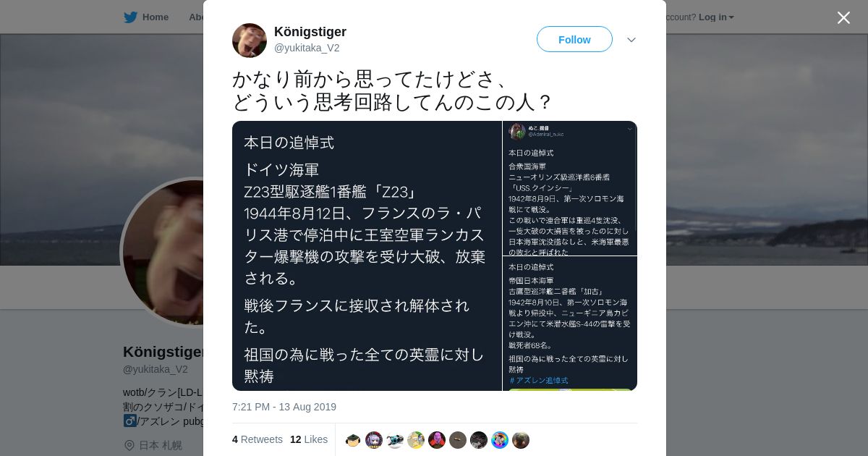This screenshot has height=456, width=868.
Task: Click the first liker's avatar icon
Action: point(353,440)
